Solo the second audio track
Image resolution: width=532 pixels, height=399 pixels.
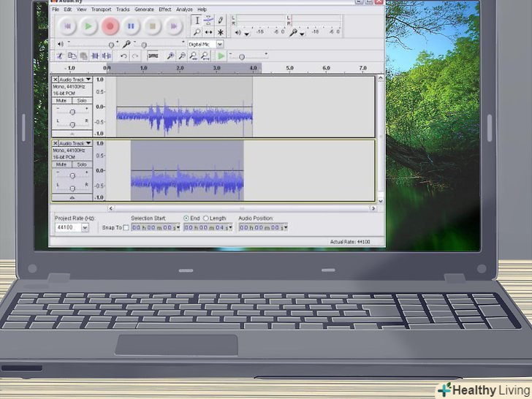(x=82, y=164)
